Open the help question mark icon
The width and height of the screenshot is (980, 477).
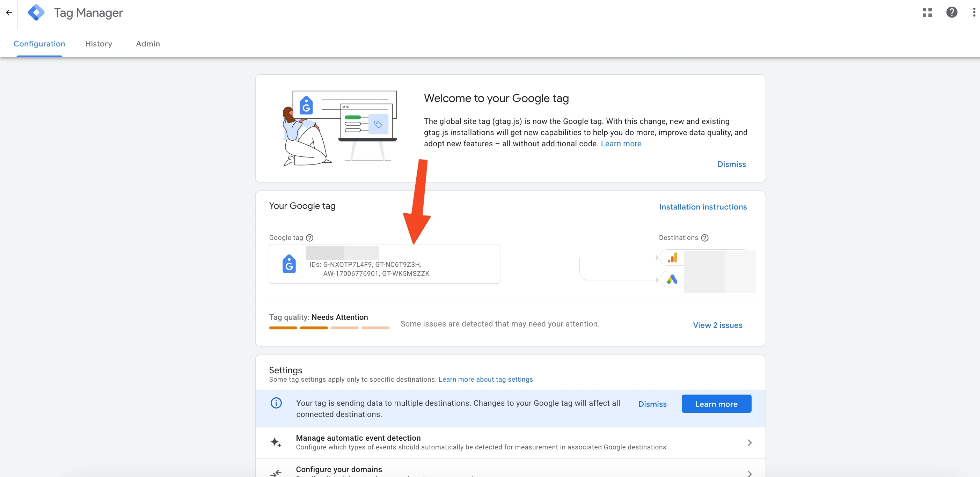tap(951, 13)
